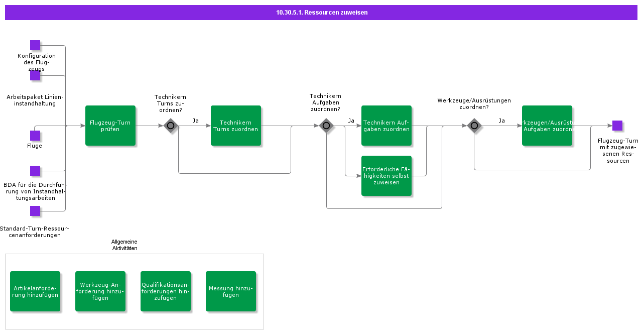Viewport: 644px width, 334px height.
Task: Click the Werkzeuge/Ausrüstungen zuordnen? question label
Action: [x=474, y=104]
